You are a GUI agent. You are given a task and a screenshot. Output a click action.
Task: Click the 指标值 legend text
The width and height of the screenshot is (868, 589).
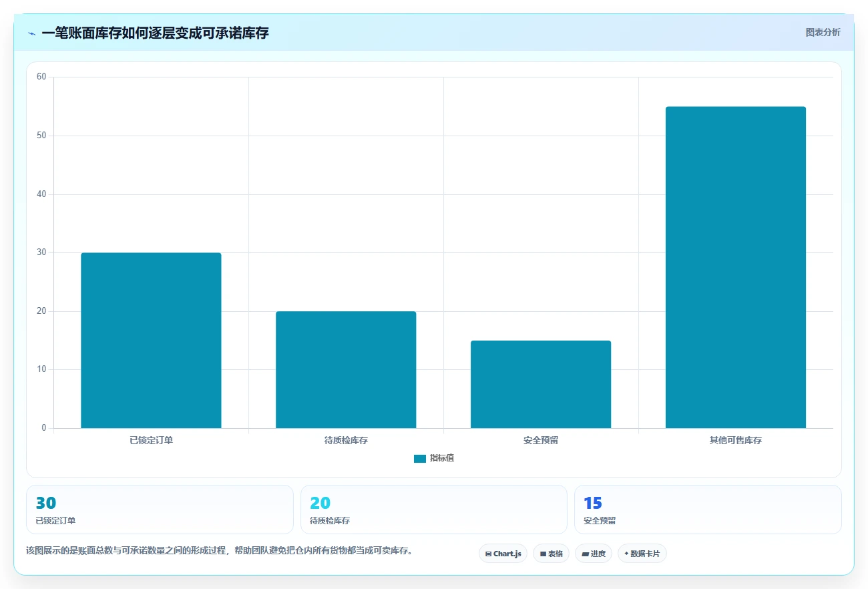click(x=442, y=458)
